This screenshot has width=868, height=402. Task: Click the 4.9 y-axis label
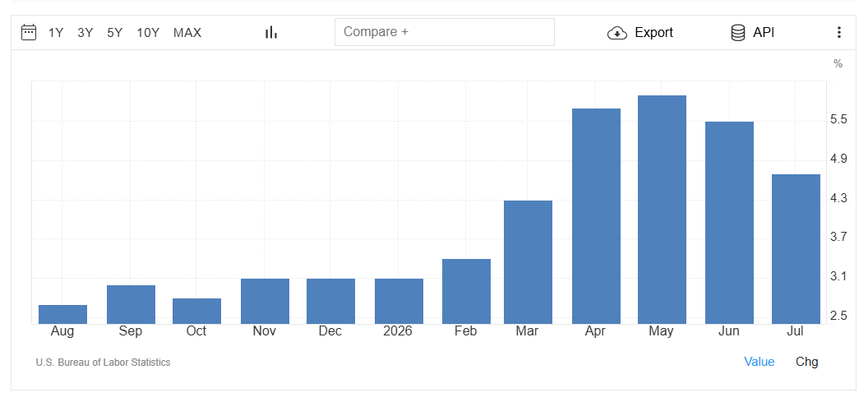838,159
